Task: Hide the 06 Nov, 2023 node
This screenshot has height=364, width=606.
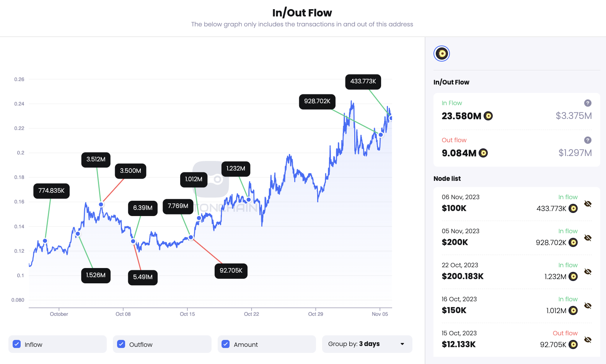Action: (588, 204)
